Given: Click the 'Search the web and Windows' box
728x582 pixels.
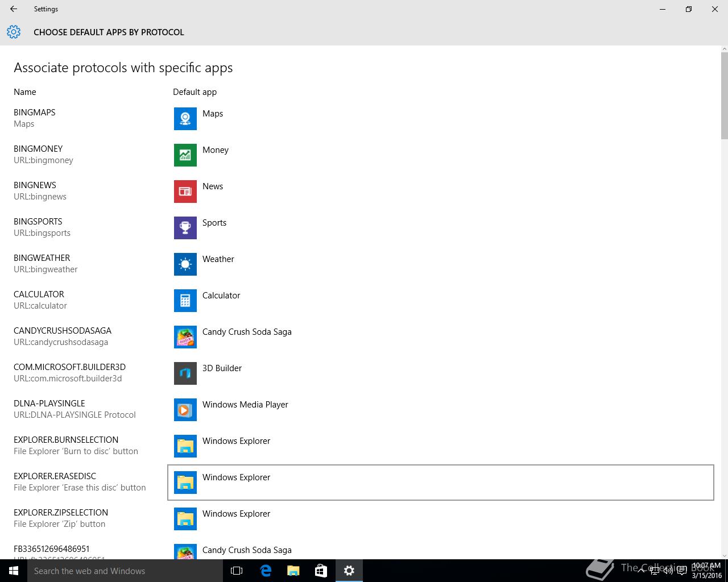Looking at the screenshot, I should 125,571.
